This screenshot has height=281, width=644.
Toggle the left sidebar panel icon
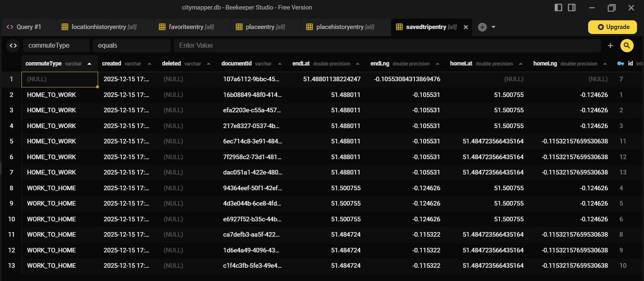click(558, 7)
